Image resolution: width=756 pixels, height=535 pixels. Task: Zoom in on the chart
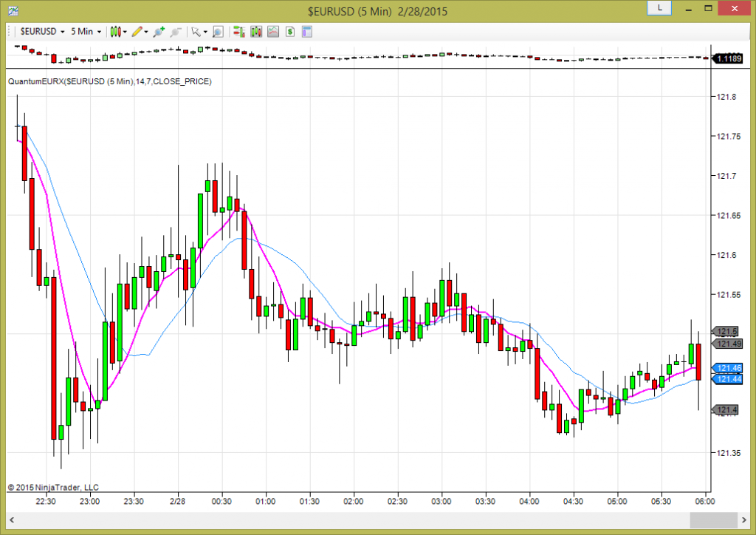pos(158,33)
